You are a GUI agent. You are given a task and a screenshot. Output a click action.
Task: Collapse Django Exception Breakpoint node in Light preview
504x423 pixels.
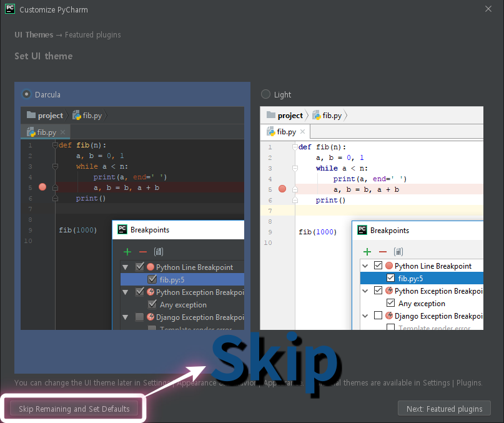pyautogui.click(x=365, y=316)
